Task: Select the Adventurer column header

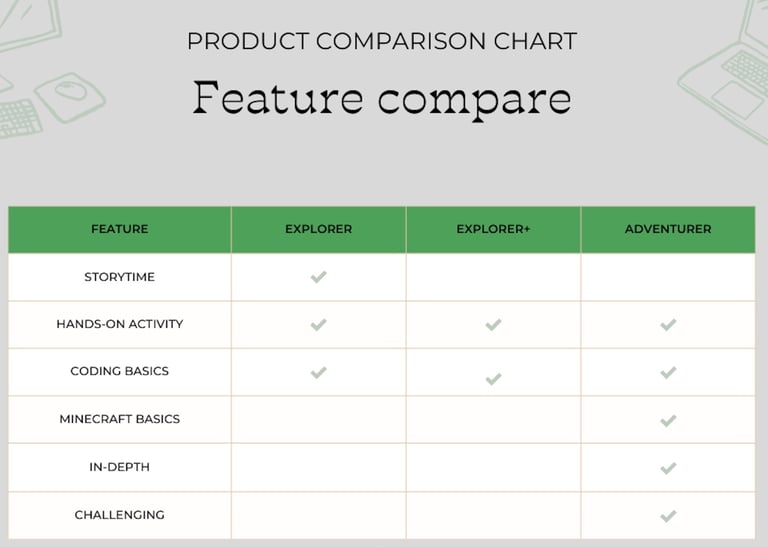Action: [668, 229]
